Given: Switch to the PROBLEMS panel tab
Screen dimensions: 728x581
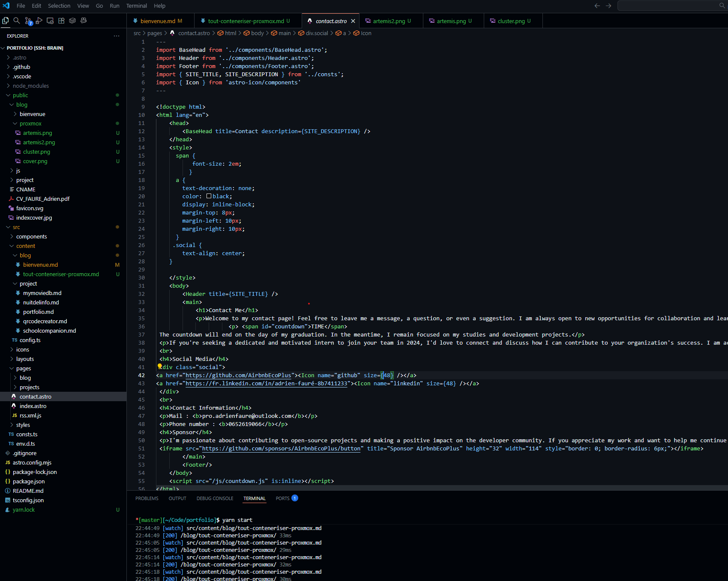Looking at the screenshot, I should tap(147, 498).
